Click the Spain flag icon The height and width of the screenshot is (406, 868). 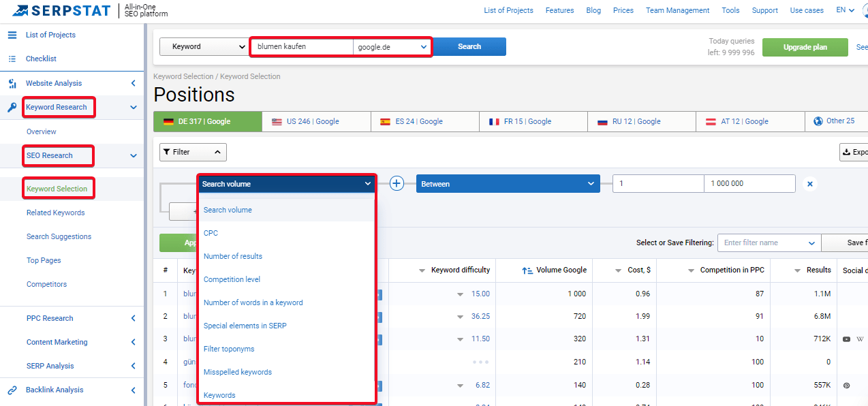tap(385, 121)
